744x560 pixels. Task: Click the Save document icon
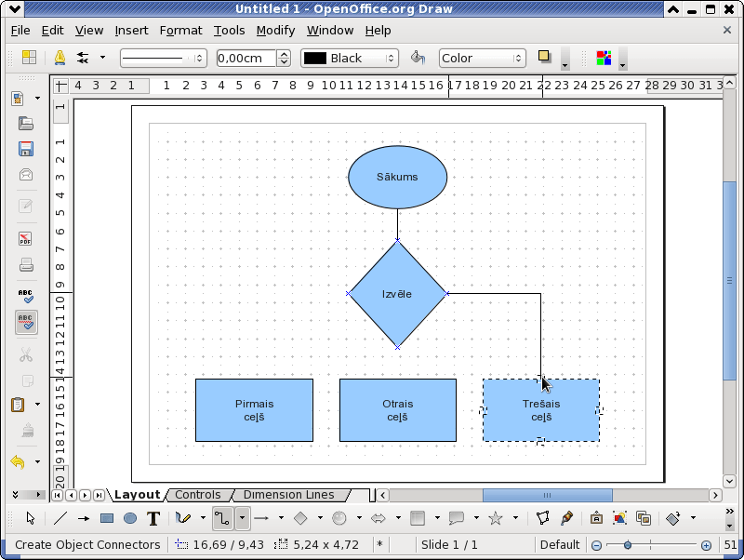tap(26, 149)
